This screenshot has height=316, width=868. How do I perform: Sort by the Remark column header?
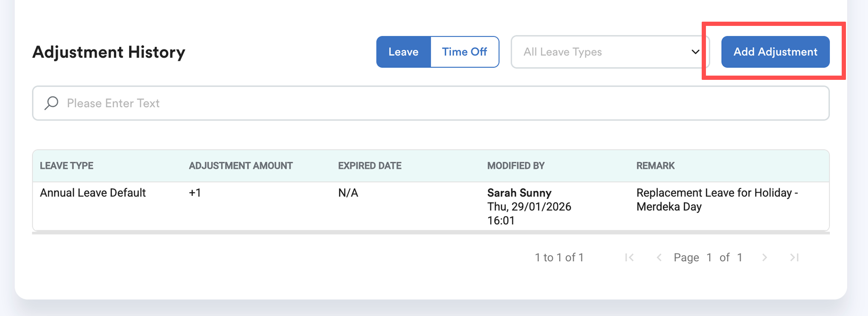pyautogui.click(x=655, y=166)
